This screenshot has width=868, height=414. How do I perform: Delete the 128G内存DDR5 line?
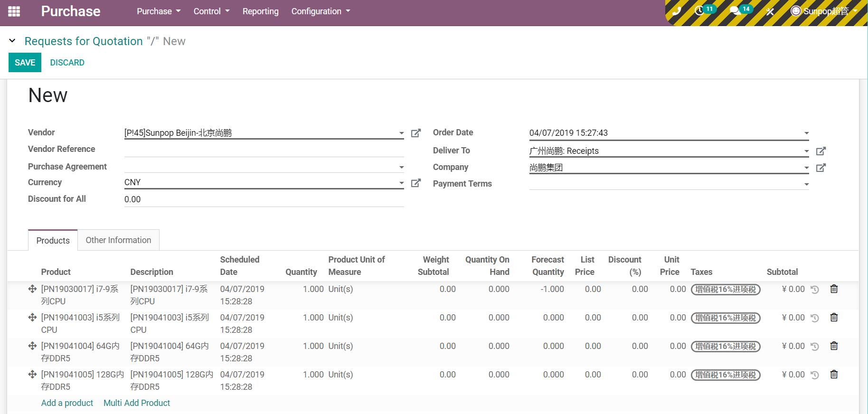[834, 374]
